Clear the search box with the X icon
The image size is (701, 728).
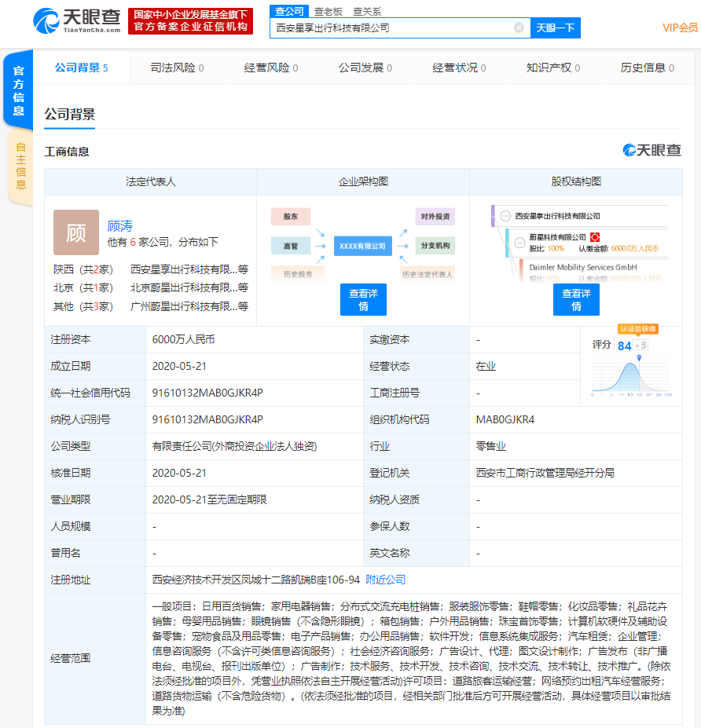pyautogui.click(x=519, y=27)
